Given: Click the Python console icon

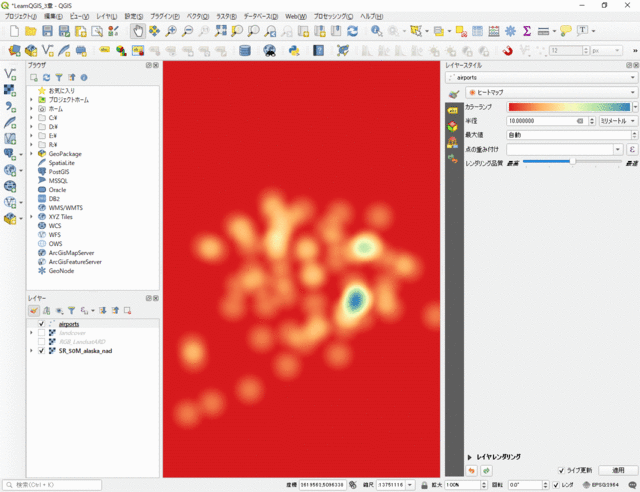Looking at the screenshot, I should tap(294, 50).
